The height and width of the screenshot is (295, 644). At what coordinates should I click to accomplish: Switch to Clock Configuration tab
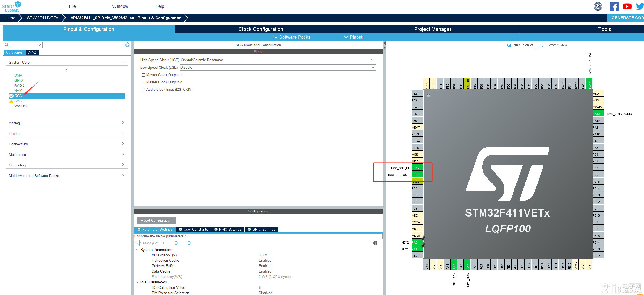(x=261, y=29)
